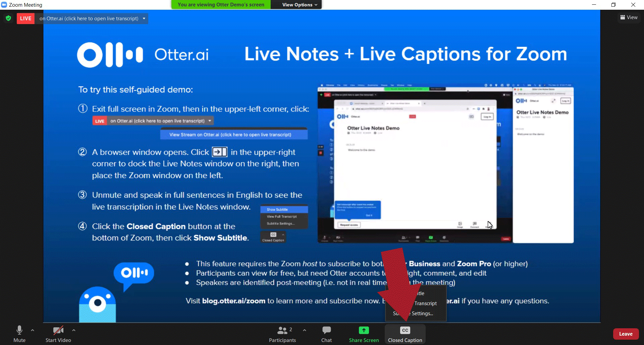The width and height of the screenshot is (644, 345).
Task: Click the red LIVE badge
Action: coord(25,18)
